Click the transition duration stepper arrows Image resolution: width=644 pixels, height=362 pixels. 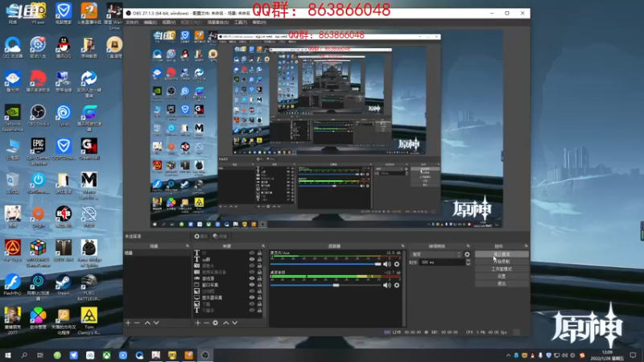click(x=468, y=262)
